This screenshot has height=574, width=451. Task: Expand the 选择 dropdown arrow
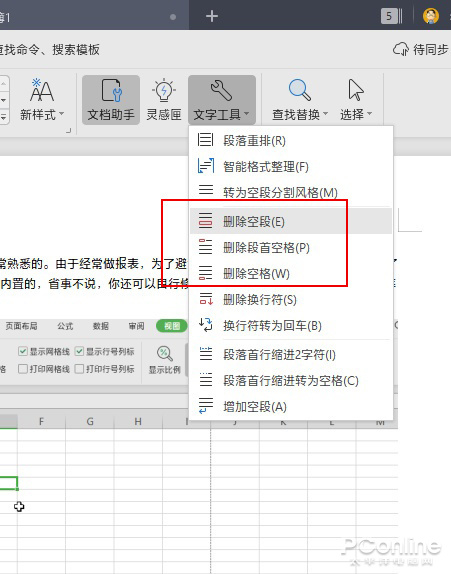pos(369,114)
